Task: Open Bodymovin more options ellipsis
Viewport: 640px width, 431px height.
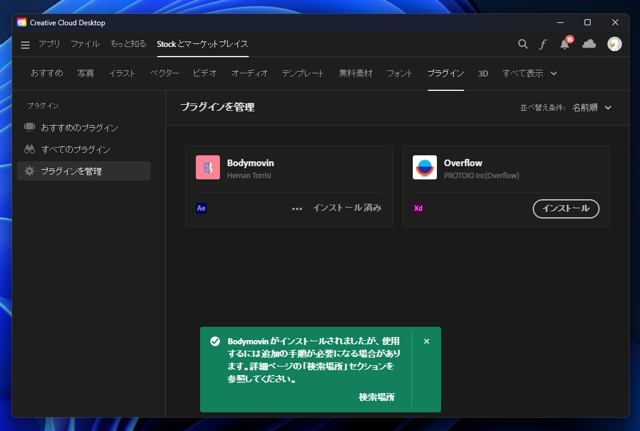Action: [x=297, y=209]
